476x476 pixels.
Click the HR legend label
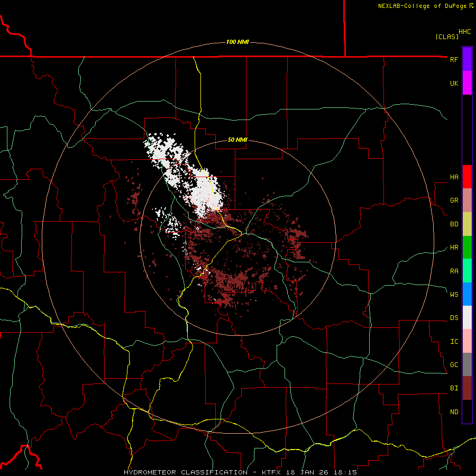[x=454, y=248]
